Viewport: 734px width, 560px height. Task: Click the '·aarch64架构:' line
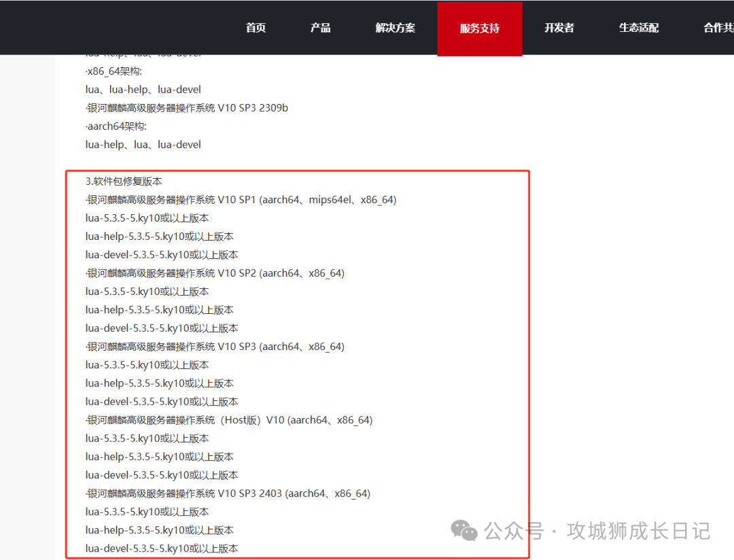(x=116, y=126)
